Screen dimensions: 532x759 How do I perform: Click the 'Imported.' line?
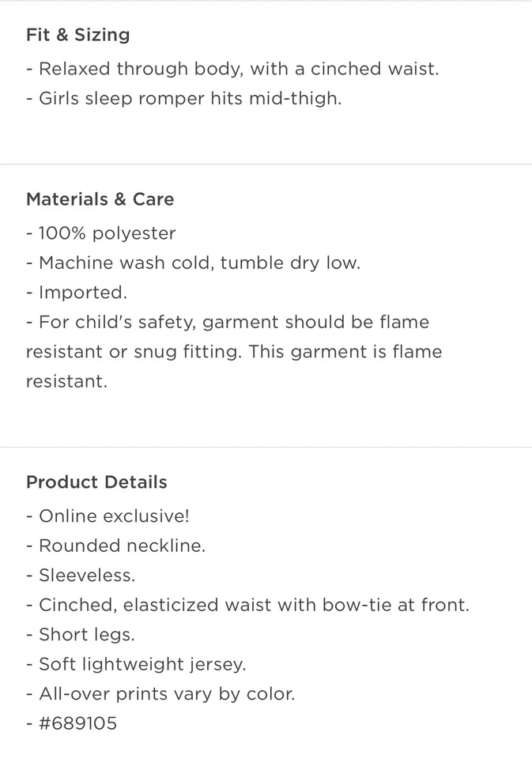[x=77, y=293]
